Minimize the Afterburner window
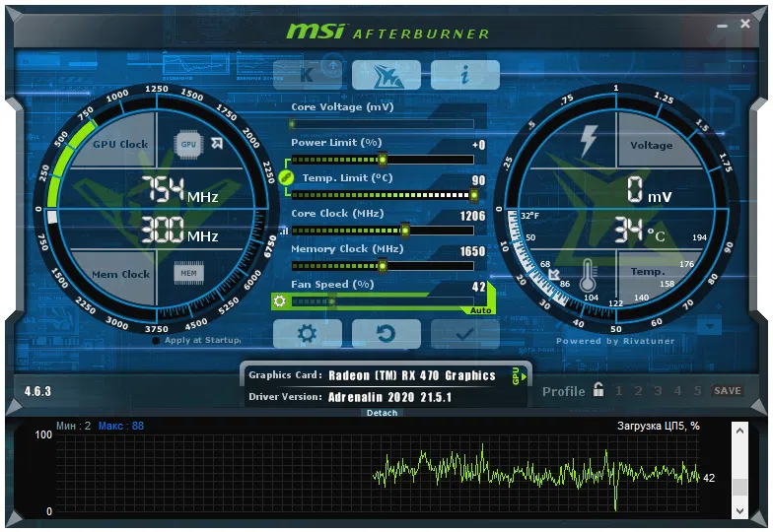773x532 pixels. tap(722, 26)
